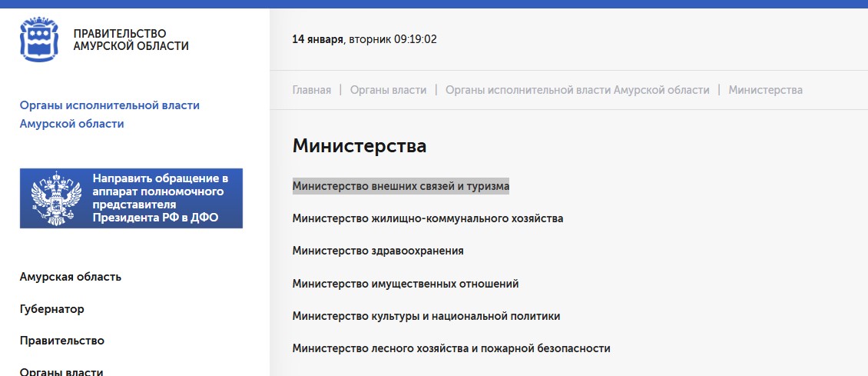Select 'Губернатор' in the sidebar menu
This screenshot has width=868, height=376.
point(51,309)
